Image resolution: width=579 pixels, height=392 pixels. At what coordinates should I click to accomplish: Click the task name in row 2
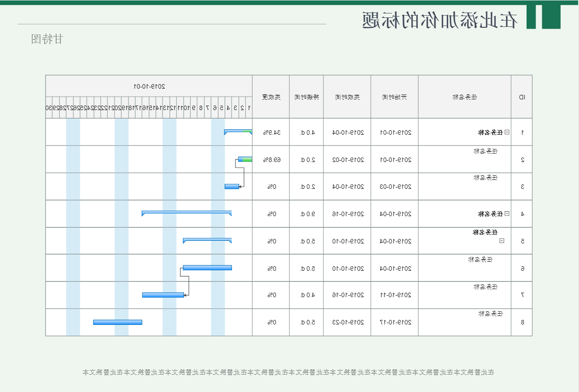coord(485,151)
